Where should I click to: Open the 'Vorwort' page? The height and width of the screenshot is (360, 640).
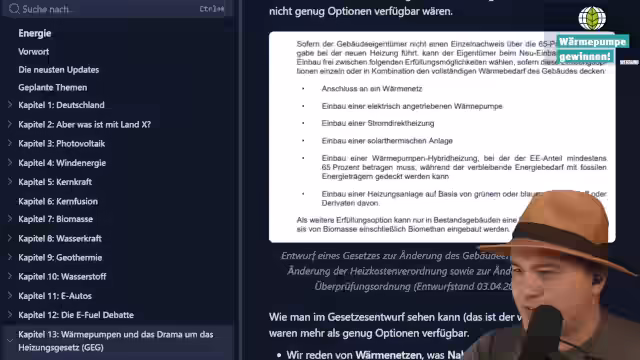point(33,52)
